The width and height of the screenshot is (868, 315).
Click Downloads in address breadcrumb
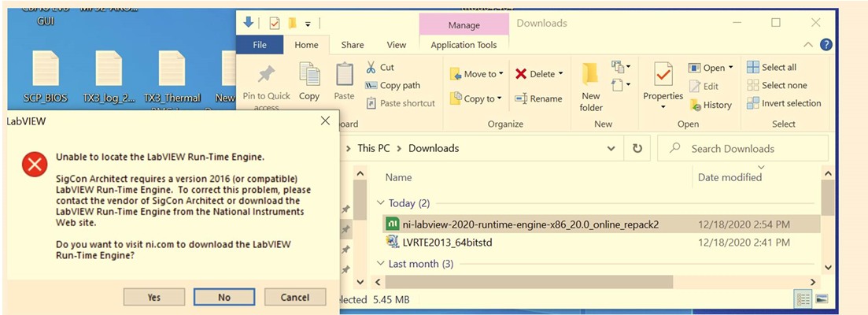tap(434, 148)
